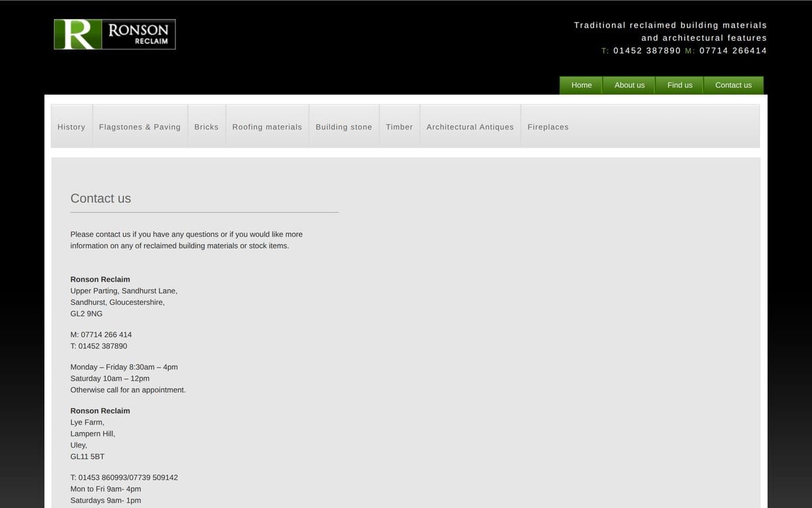812x508 pixels.
Task: Click the first bold Ronson Reclaim address heading
Action: point(100,279)
